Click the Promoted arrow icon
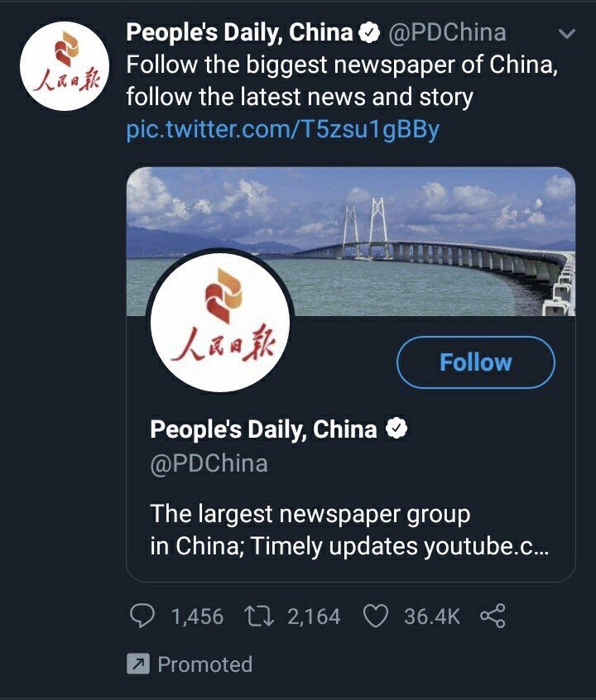This screenshot has height=700, width=596. pyautogui.click(x=138, y=664)
